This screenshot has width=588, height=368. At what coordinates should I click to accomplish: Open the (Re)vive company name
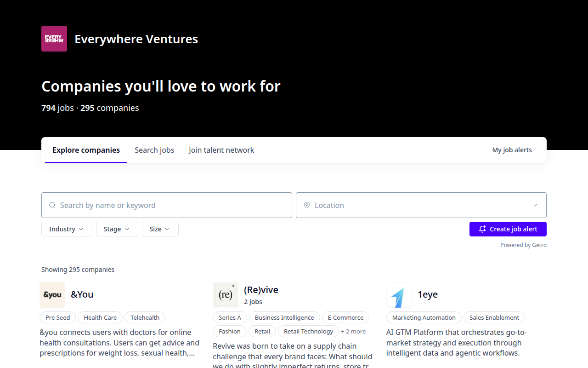[x=261, y=290]
